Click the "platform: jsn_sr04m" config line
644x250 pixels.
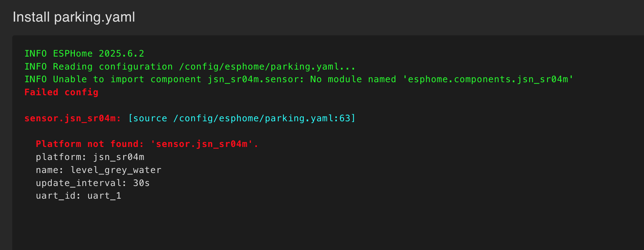coord(90,157)
